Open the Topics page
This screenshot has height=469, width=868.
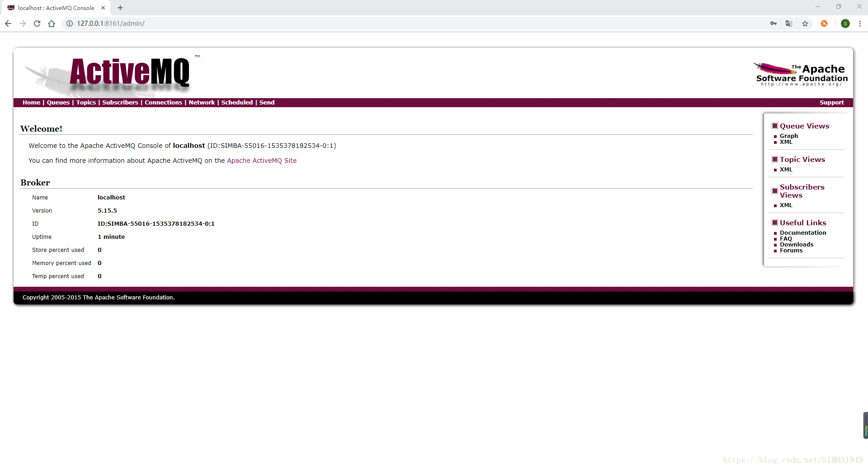(86, 103)
